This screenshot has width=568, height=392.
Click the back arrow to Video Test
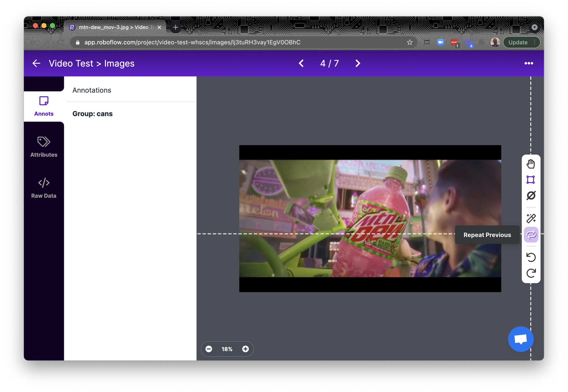point(36,63)
